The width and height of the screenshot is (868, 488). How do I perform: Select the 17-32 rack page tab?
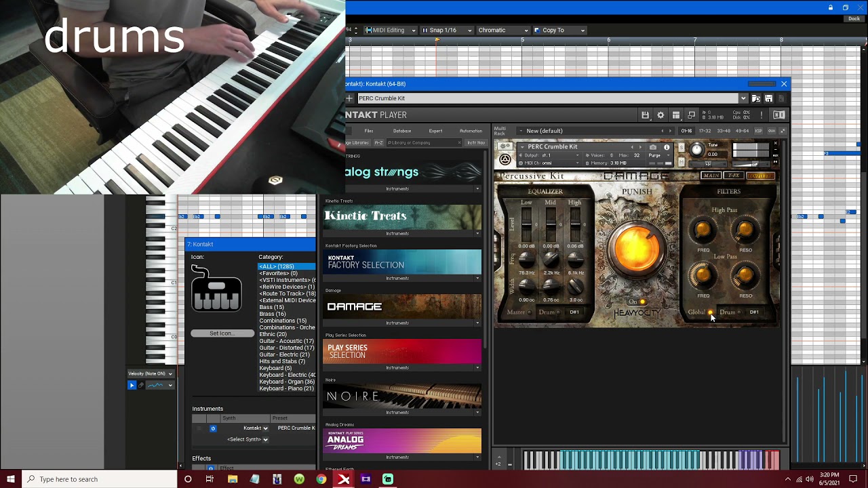coord(705,131)
